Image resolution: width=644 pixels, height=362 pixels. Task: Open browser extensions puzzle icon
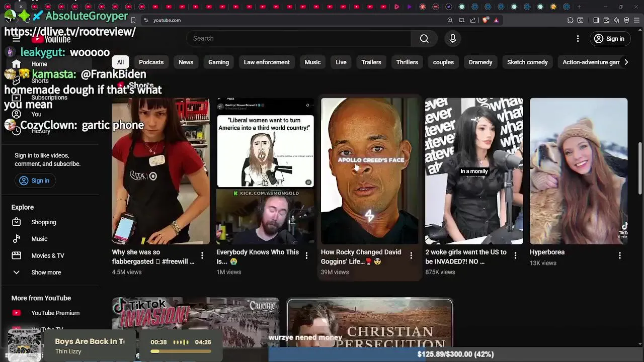coord(570,20)
